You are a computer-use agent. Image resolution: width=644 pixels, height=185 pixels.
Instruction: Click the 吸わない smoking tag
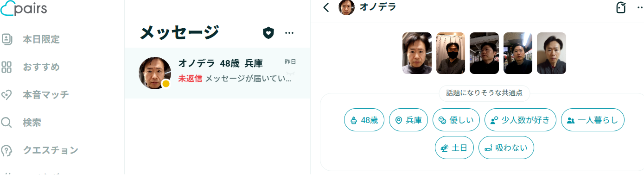pos(506,148)
